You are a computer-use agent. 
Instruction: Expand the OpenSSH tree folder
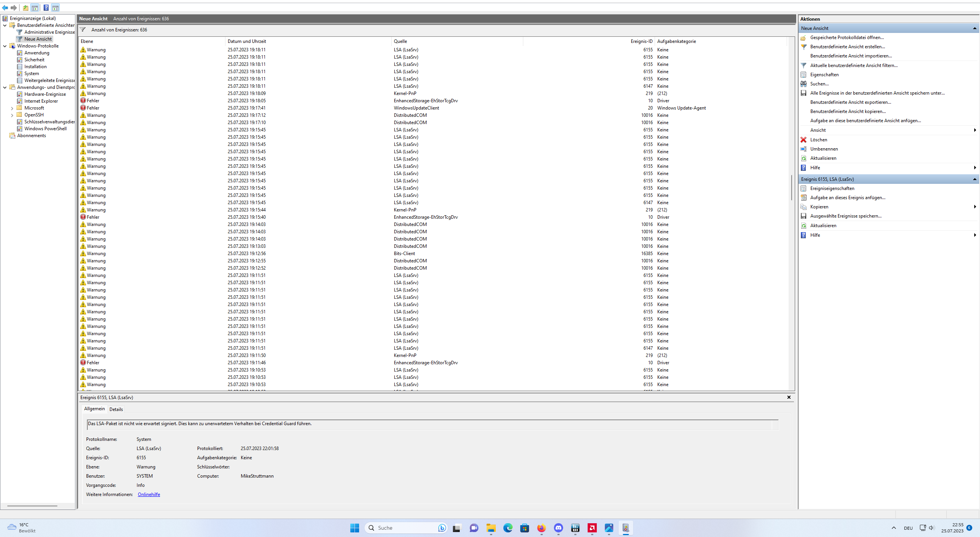12,115
